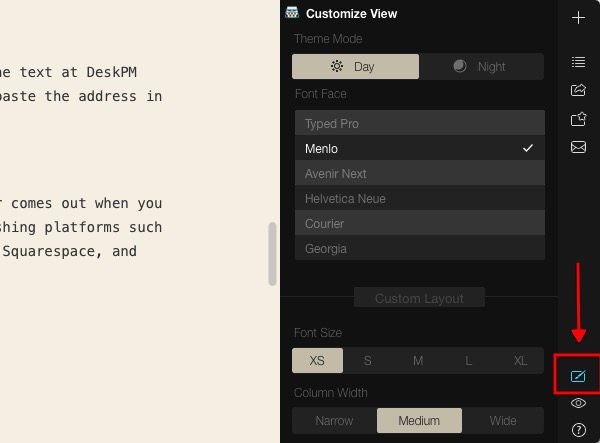Click the share export icon in sidebar
Screen dimensions: 600x443
click(578, 90)
